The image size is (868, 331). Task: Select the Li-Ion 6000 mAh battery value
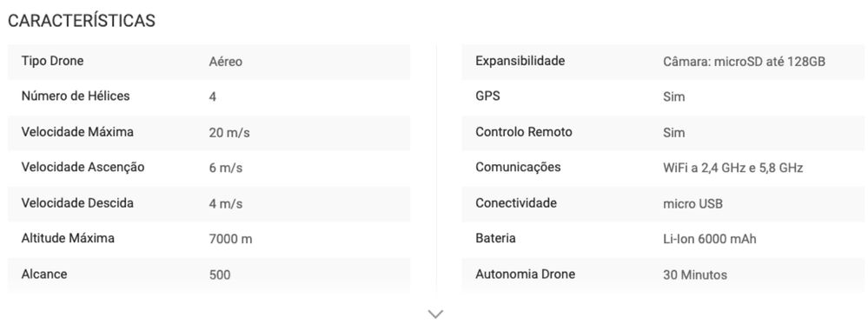click(x=710, y=239)
